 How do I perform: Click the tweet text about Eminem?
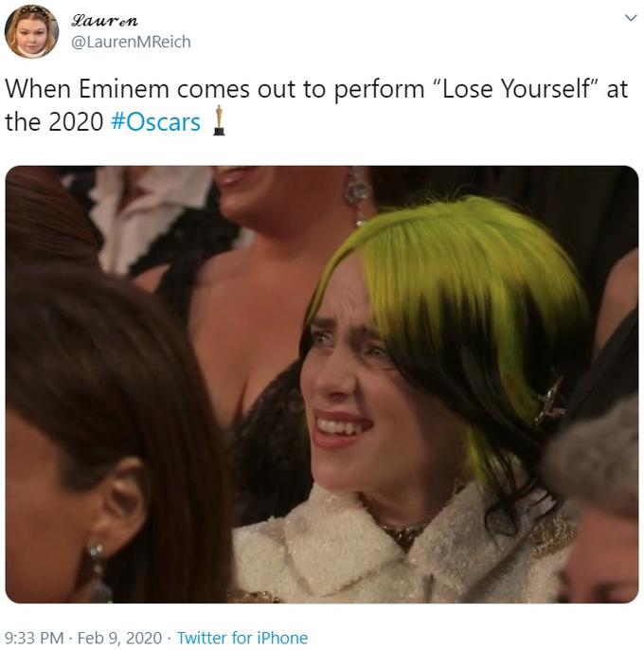(x=316, y=105)
